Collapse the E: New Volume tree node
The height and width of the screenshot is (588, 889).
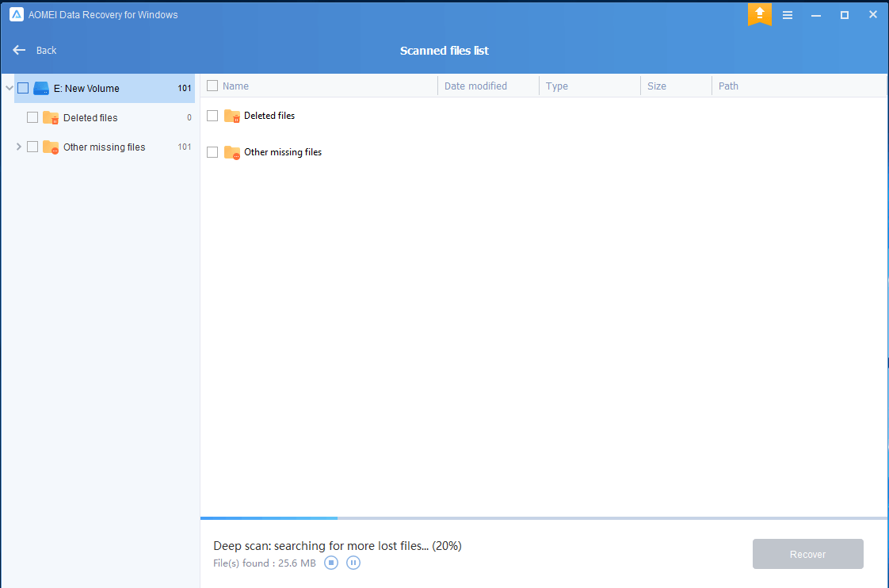9,89
